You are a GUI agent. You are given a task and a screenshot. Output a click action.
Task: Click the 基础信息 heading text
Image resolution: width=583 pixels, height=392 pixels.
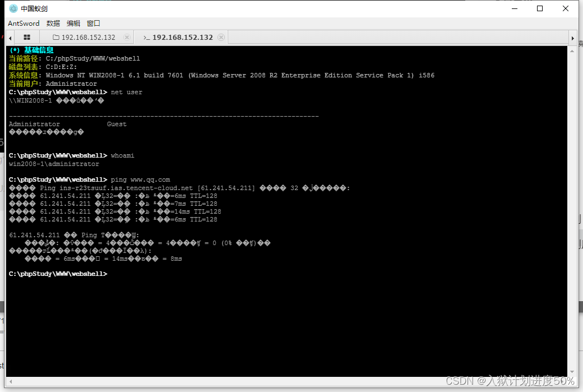pyautogui.click(x=39, y=50)
